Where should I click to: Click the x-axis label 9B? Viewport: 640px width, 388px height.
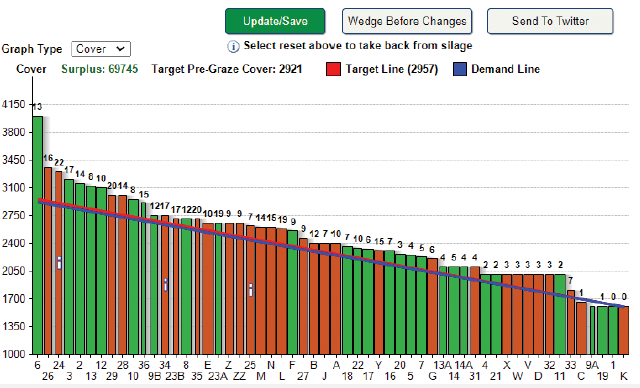click(154, 376)
